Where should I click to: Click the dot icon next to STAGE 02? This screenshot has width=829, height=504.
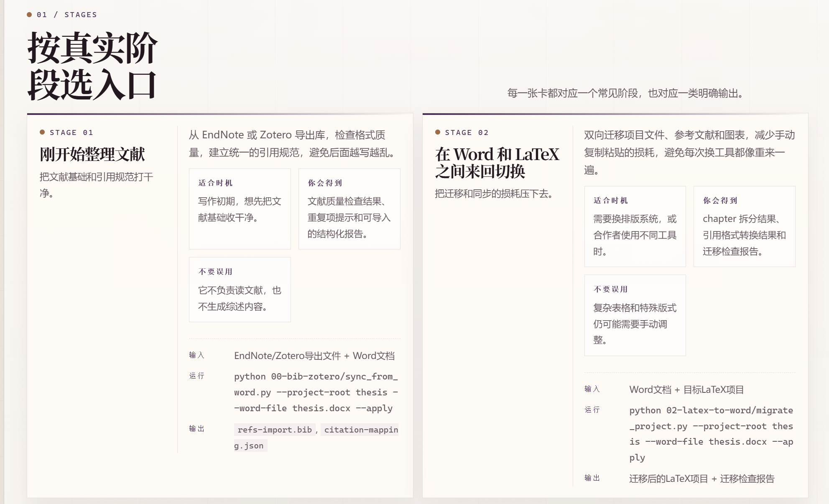point(438,132)
